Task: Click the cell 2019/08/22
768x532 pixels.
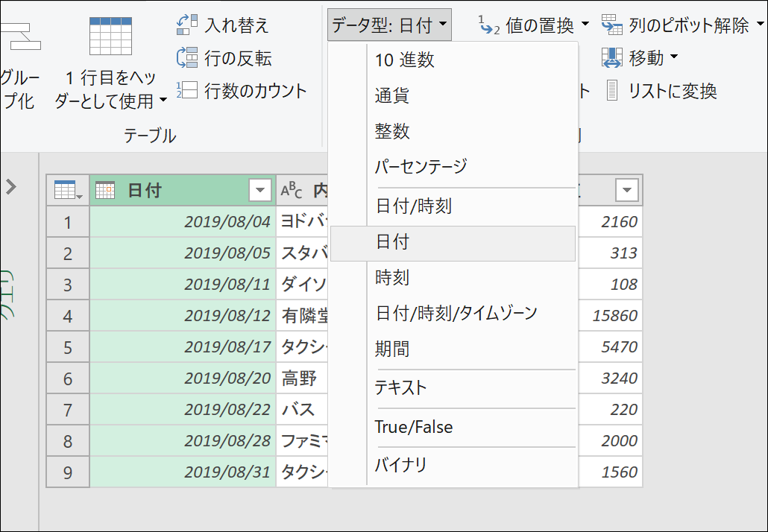Action: pos(183,410)
